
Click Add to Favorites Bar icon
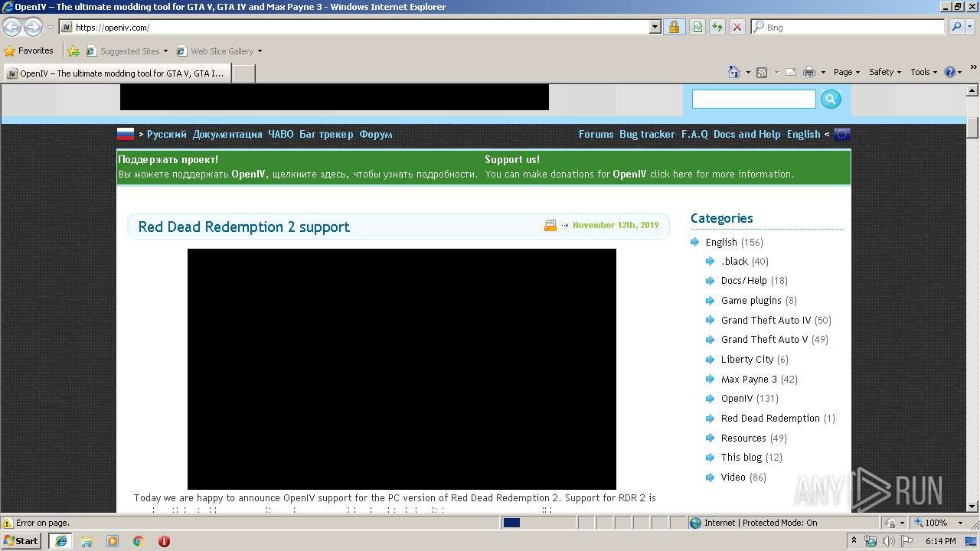(73, 51)
